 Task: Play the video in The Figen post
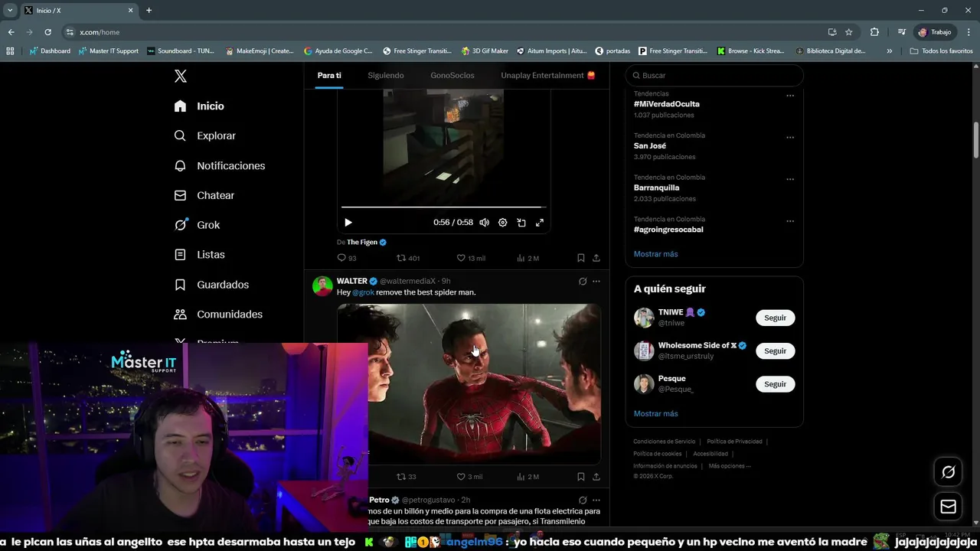[x=348, y=223]
